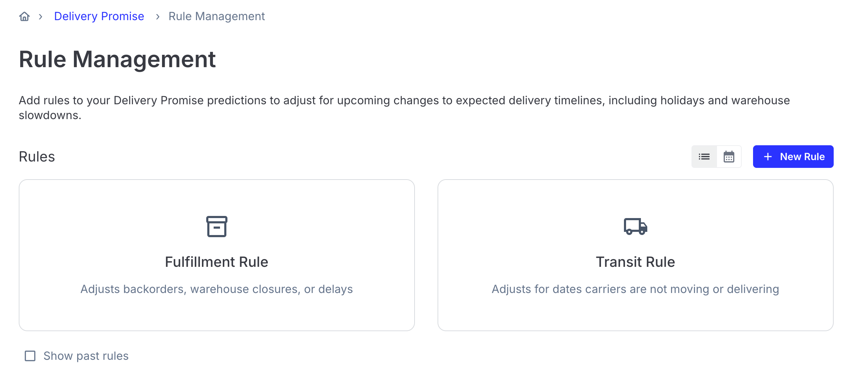Select the Fulfillment Rule card
Screen dimensions: 868x381
pos(217,255)
